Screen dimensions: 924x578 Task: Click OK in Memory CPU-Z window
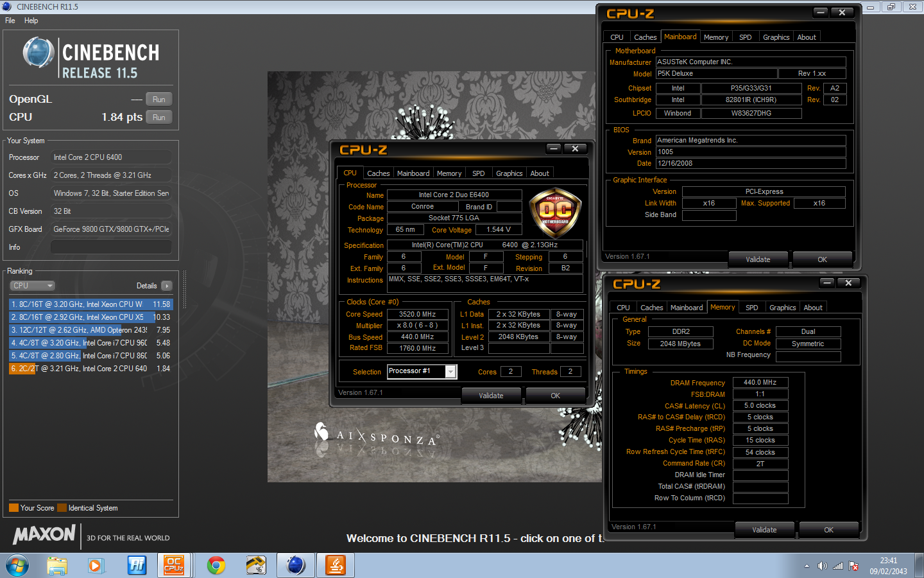[x=829, y=530]
